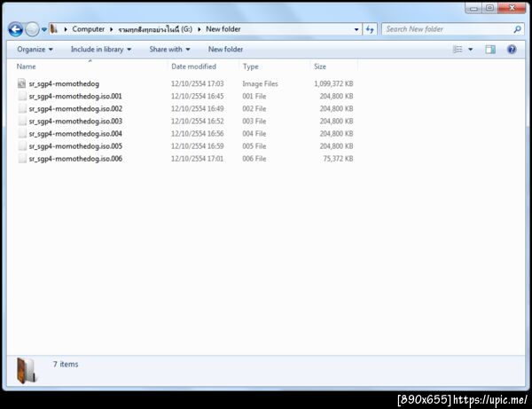Select the G: drive breadcrumb segment
This screenshot has height=409, width=532.
pyautogui.click(x=155, y=29)
